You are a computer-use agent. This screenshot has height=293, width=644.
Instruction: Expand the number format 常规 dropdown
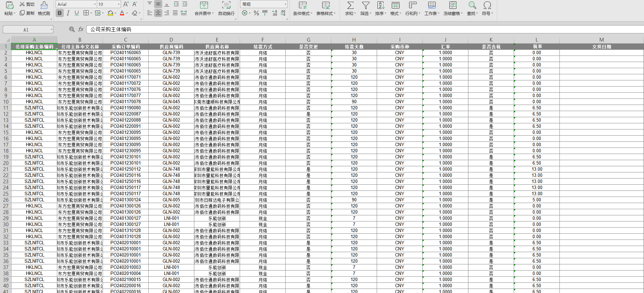(285, 4)
